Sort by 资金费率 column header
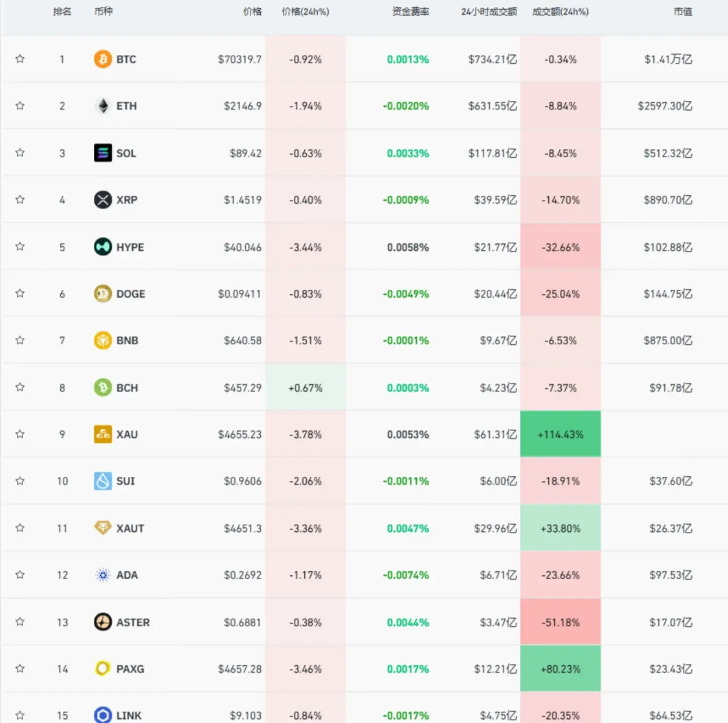Image resolution: width=728 pixels, height=723 pixels. 410,12
